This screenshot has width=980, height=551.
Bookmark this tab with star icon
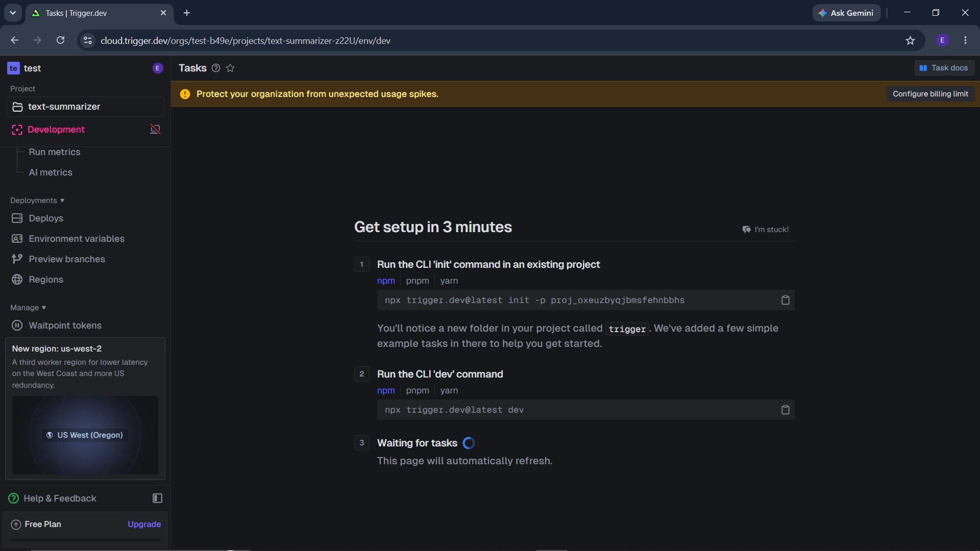pos(910,40)
